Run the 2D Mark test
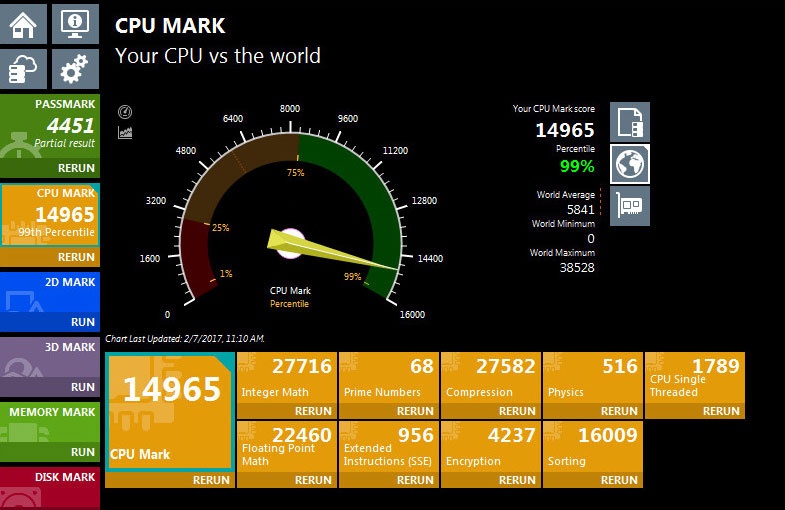 pyautogui.click(x=83, y=322)
